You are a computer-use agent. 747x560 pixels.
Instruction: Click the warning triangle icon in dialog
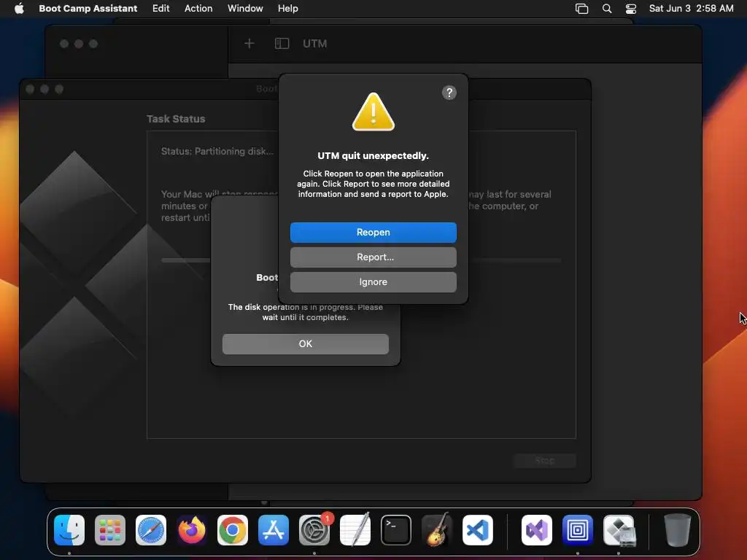373,112
